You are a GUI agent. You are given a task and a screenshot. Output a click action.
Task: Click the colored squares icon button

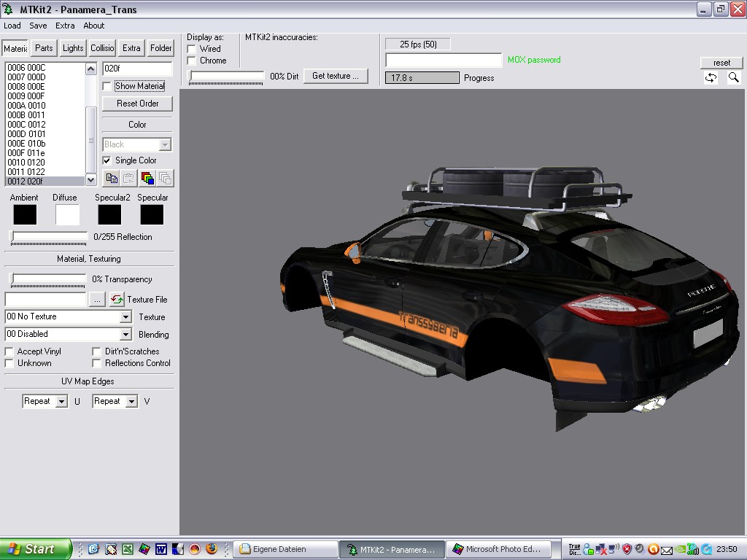(x=147, y=179)
